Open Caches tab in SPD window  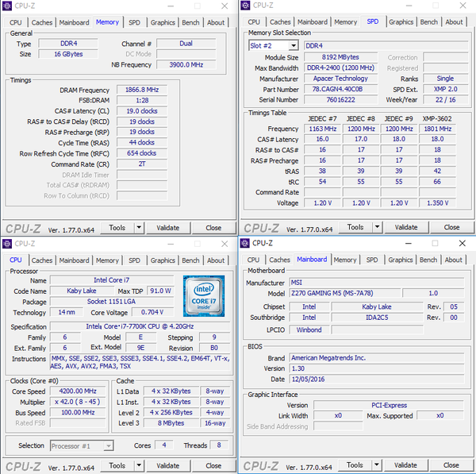click(280, 22)
